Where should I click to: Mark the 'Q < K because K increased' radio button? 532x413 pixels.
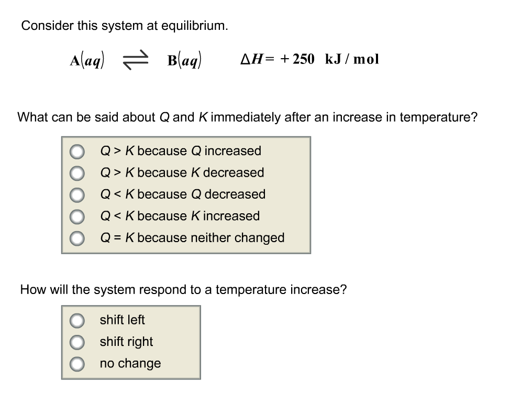(x=77, y=216)
